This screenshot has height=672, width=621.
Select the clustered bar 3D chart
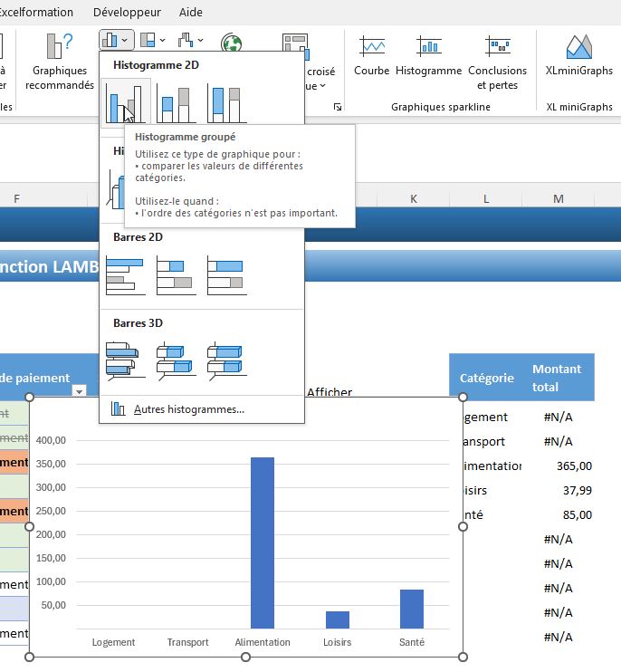[126, 360]
